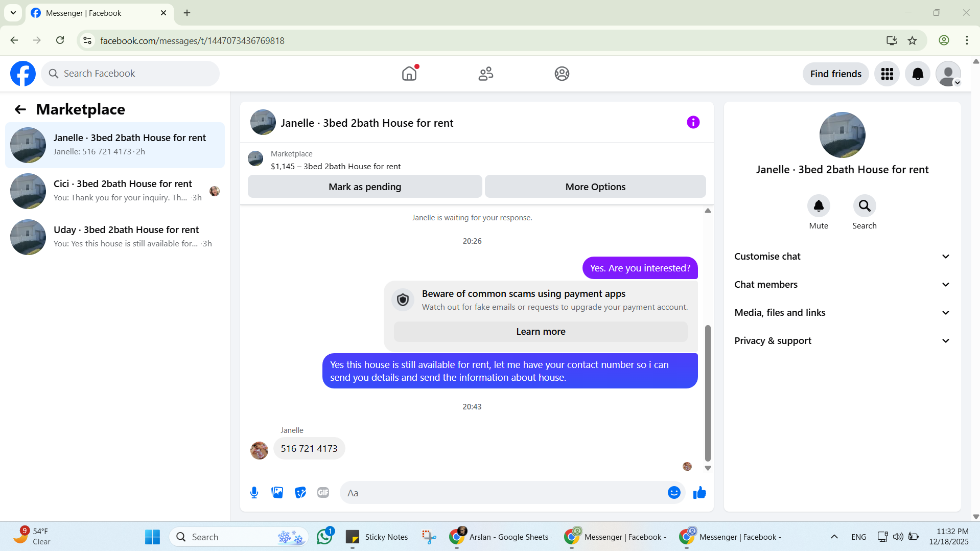Mute this conversation using the bell
This screenshot has width=980, height=551.
click(819, 206)
